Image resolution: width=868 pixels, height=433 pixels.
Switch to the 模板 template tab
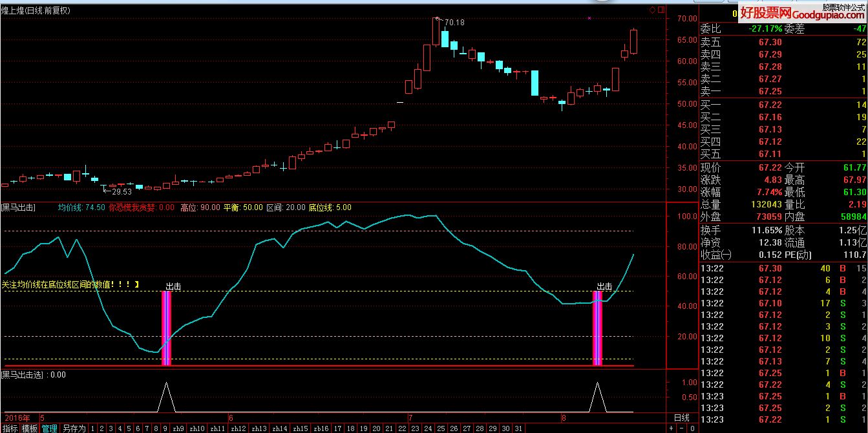[x=30, y=428]
